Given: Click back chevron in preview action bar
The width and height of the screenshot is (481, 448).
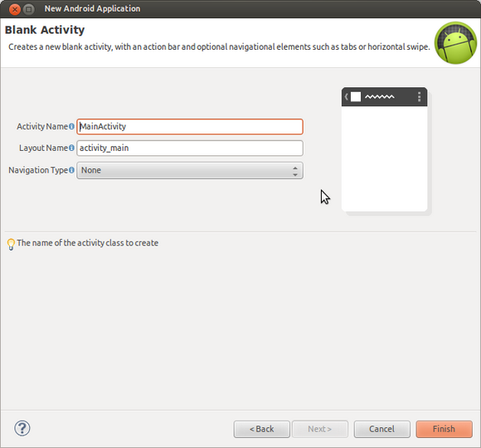Looking at the screenshot, I should click(x=346, y=97).
